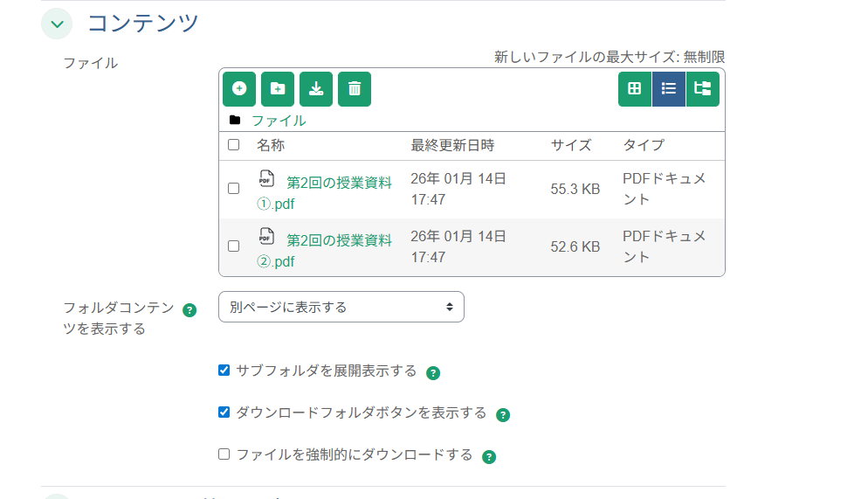Open help for ファイルを強制的にダウンロードする
The image size is (868, 499).
pyautogui.click(x=489, y=457)
